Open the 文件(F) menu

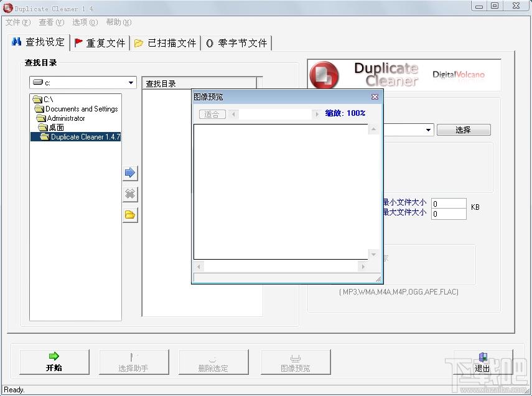tap(18, 22)
